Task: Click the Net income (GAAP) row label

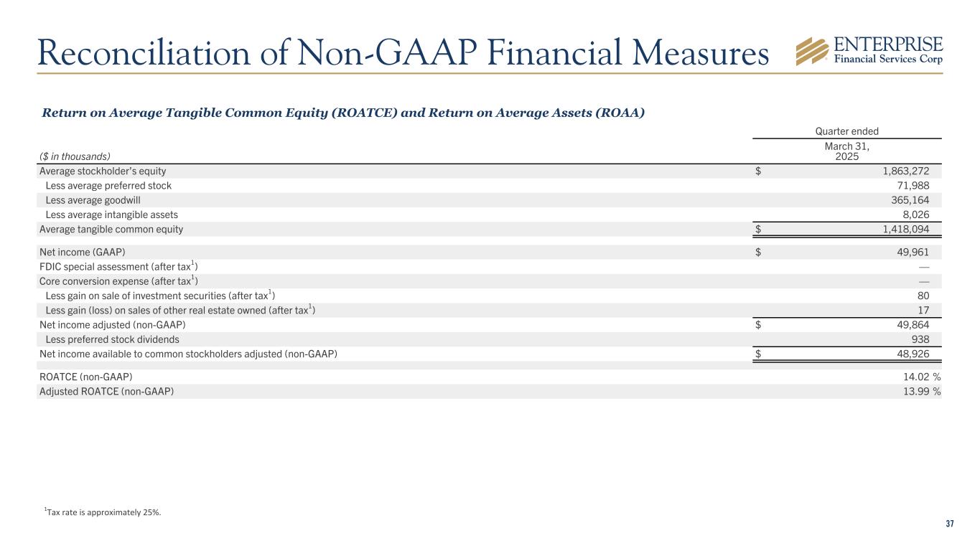Action: 82,252
